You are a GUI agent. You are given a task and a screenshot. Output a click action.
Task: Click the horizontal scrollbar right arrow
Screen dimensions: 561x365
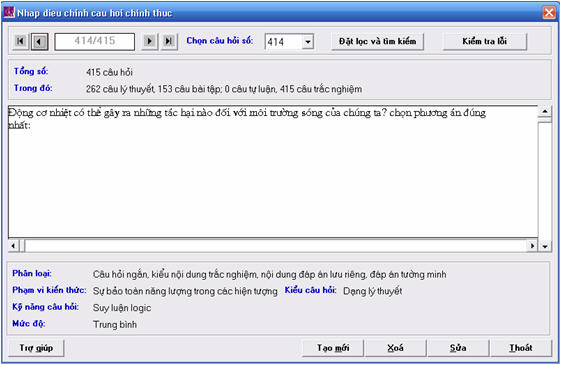point(532,246)
